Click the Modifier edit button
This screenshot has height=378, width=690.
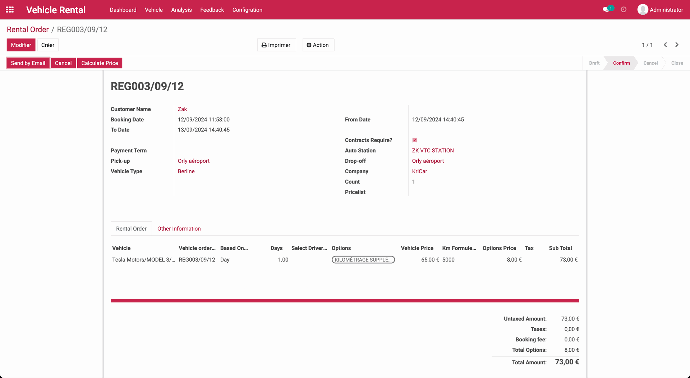point(21,45)
